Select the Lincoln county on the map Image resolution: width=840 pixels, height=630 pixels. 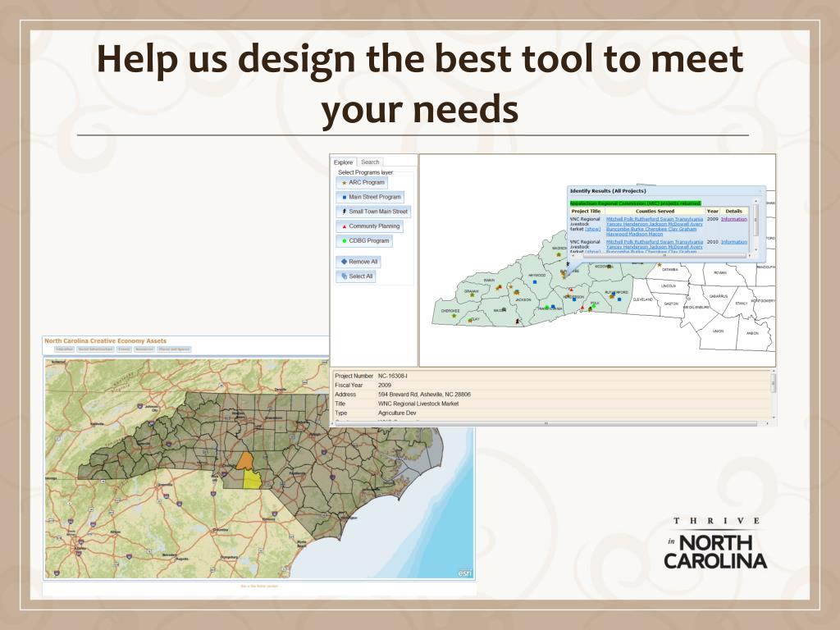(x=669, y=286)
